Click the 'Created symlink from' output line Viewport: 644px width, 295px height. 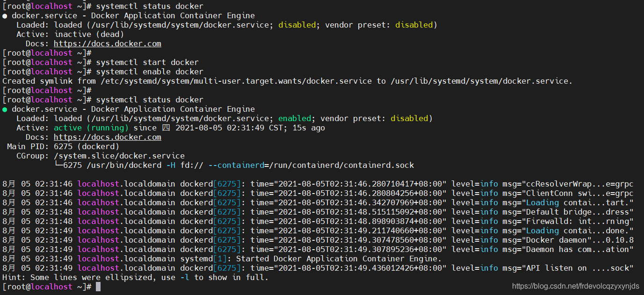click(288, 81)
